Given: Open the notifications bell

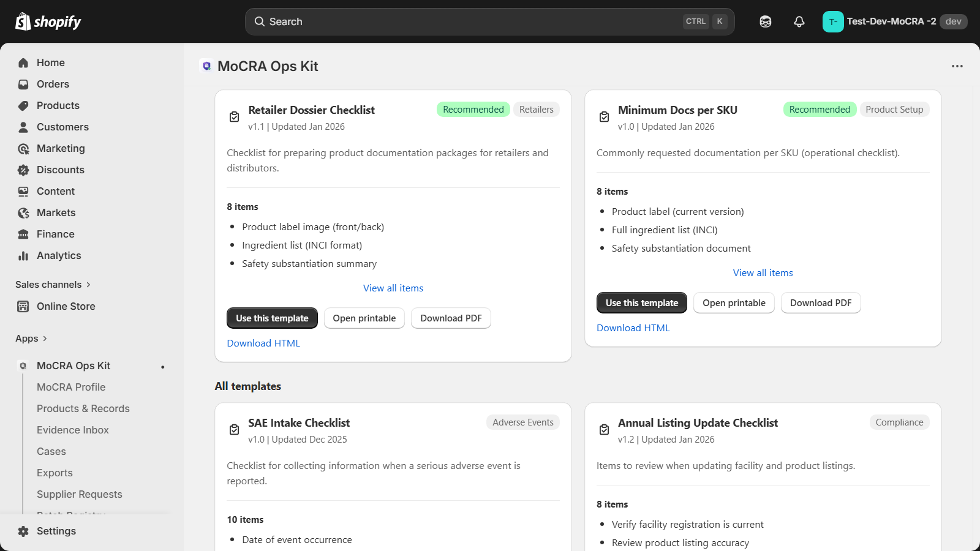Looking at the screenshot, I should pyautogui.click(x=799, y=21).
